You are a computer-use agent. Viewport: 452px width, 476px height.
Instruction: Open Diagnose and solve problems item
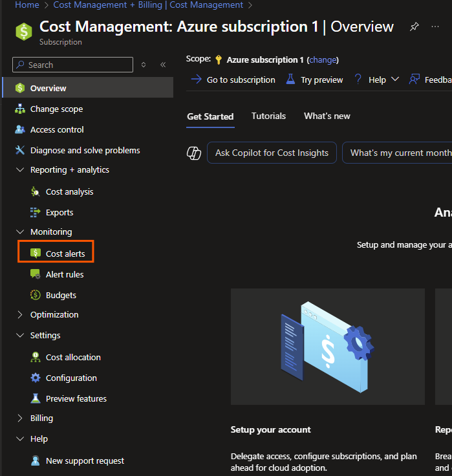[x=85, y=150]
